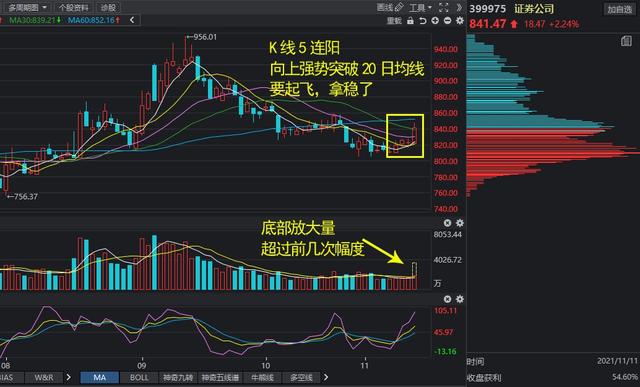The height and width of the screenshot is (387, 640).
Task: Switch to 多空线 indicator tab
Action: point(301,377)
